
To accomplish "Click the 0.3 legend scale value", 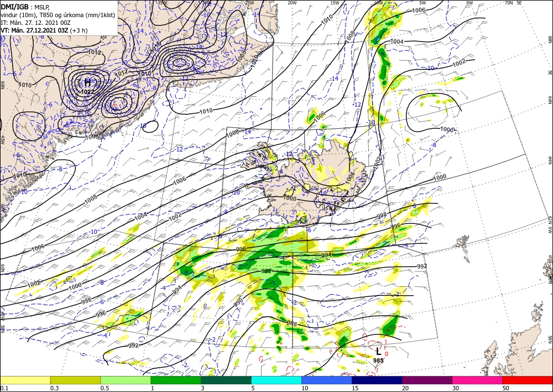I will [x=54, y=388].
